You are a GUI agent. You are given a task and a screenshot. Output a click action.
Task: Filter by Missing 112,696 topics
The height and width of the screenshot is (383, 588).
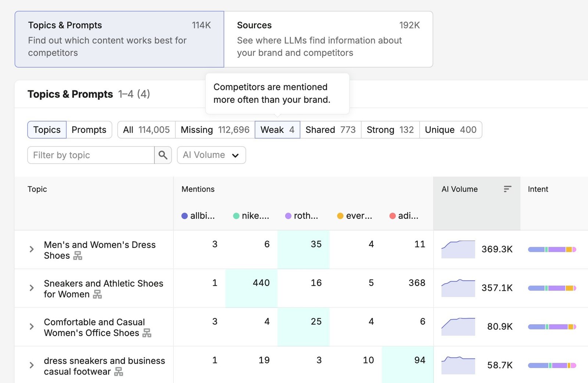point(215,130)
